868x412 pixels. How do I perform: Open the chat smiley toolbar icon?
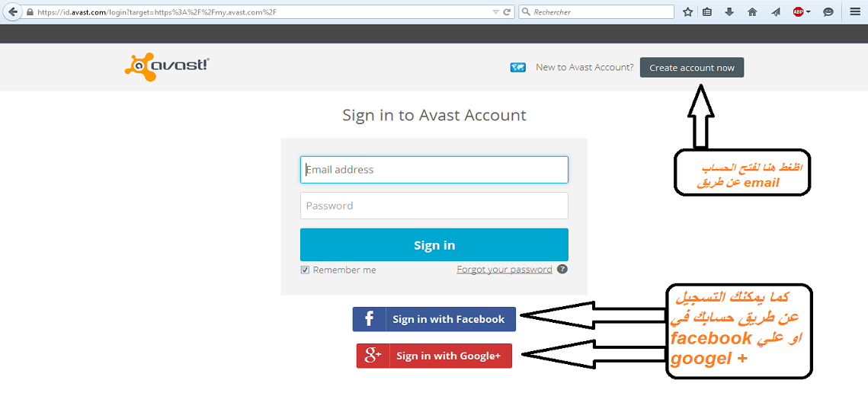point(828,11)
